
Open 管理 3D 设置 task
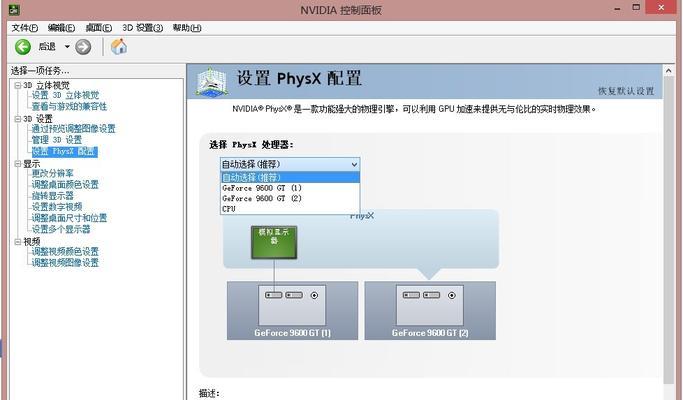57,140
